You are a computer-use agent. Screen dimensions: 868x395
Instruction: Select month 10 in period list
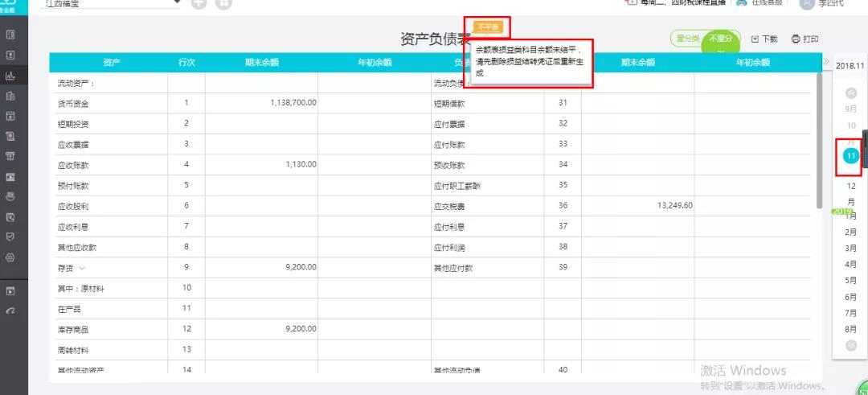851,125
